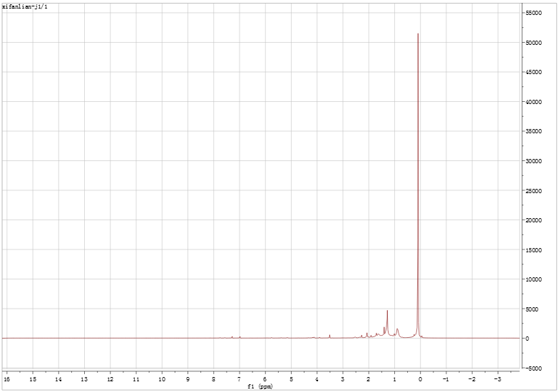Screen dimensions: 559x392
Task: Click the small peak near 3.5 ppm
Action: (x=329, y=336)
